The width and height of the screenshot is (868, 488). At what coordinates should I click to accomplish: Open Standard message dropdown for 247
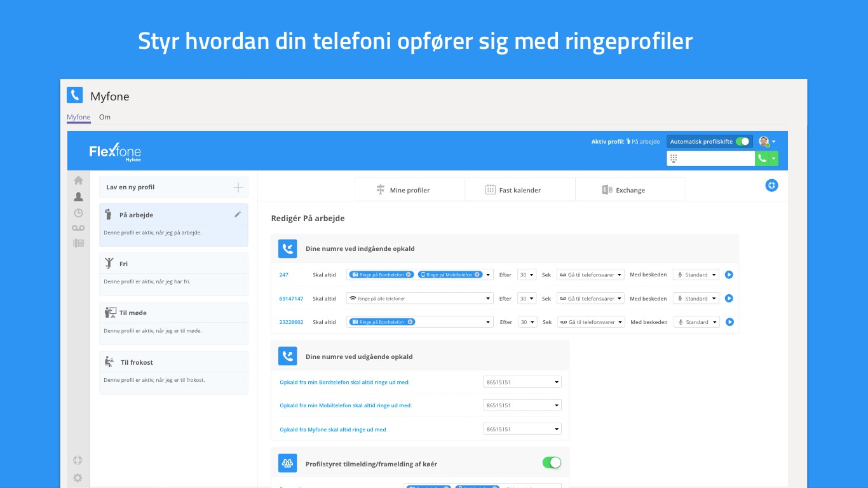[696, 274]
